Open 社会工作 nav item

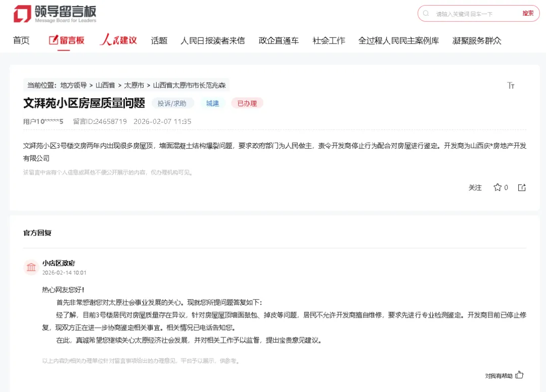(x=329, y=41)
